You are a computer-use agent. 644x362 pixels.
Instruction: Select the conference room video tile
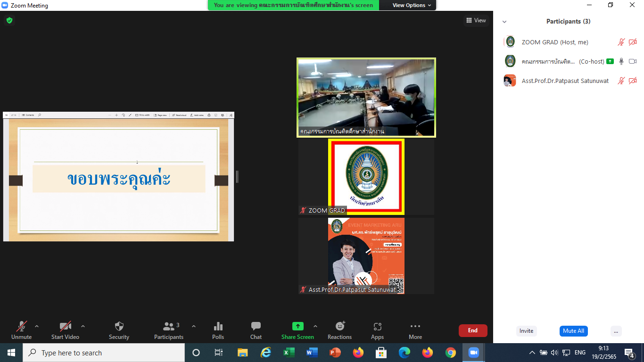pyautogui.click(x=366, y=98)
